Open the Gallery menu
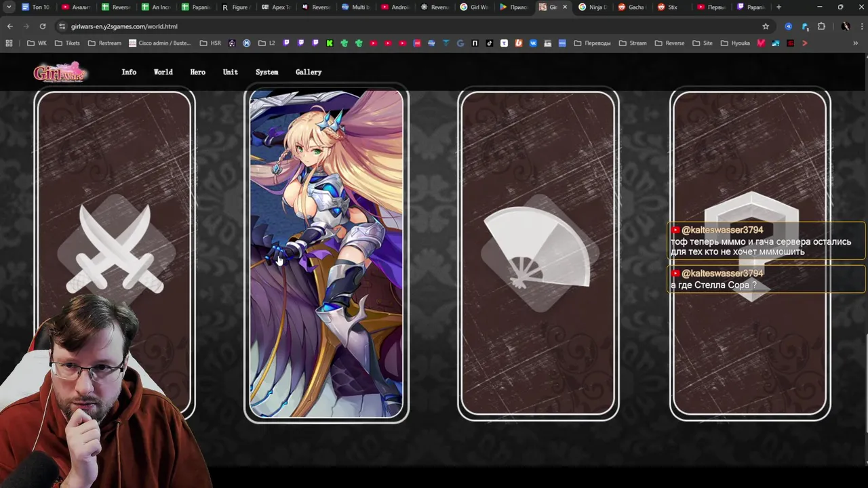868x488 pixels. [x=309, y=72]
